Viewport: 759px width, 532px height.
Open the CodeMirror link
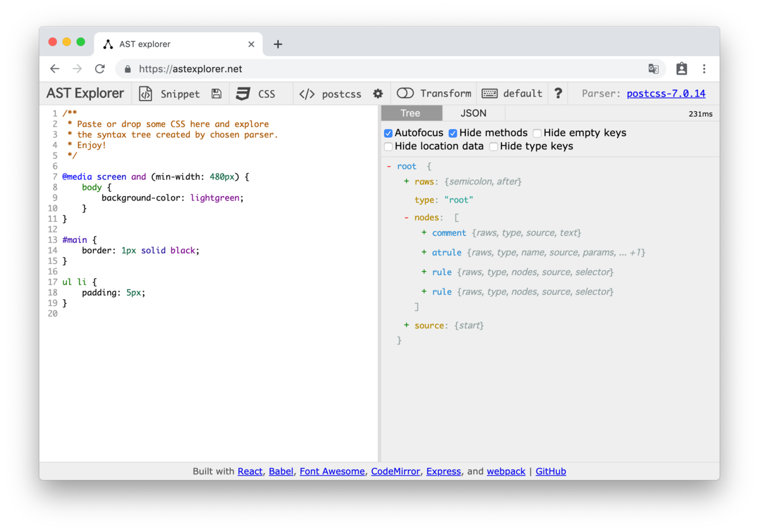[x=395, y=471]
